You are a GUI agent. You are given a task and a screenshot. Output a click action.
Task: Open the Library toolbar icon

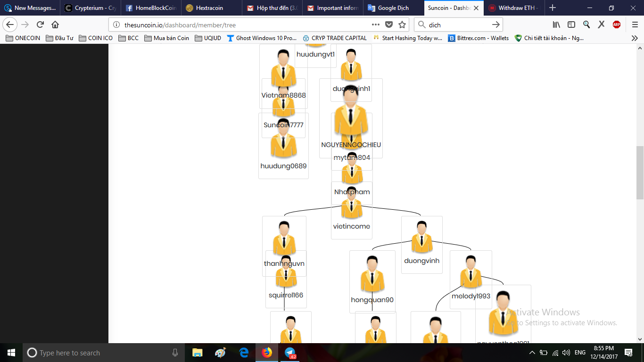tap(556, 25)
